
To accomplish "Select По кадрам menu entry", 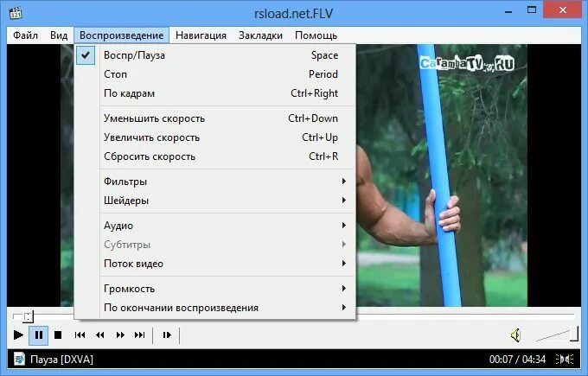I will (215, 93).
